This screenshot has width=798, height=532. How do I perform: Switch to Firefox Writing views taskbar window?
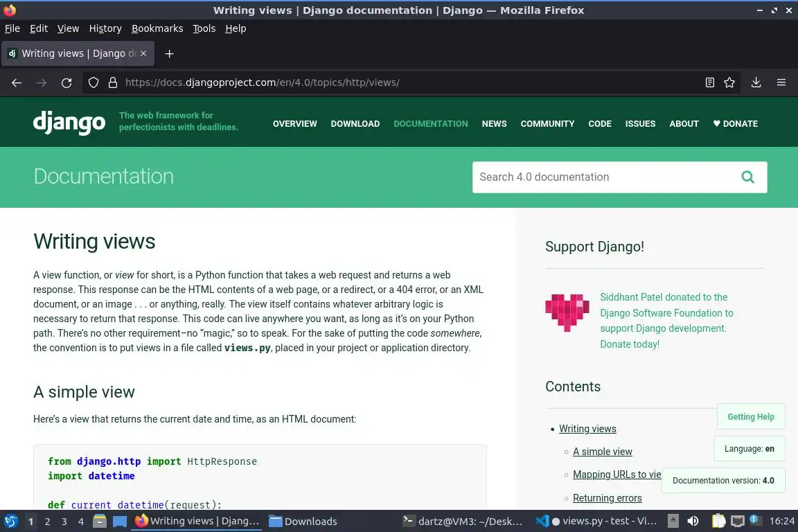tap(197, 522)
